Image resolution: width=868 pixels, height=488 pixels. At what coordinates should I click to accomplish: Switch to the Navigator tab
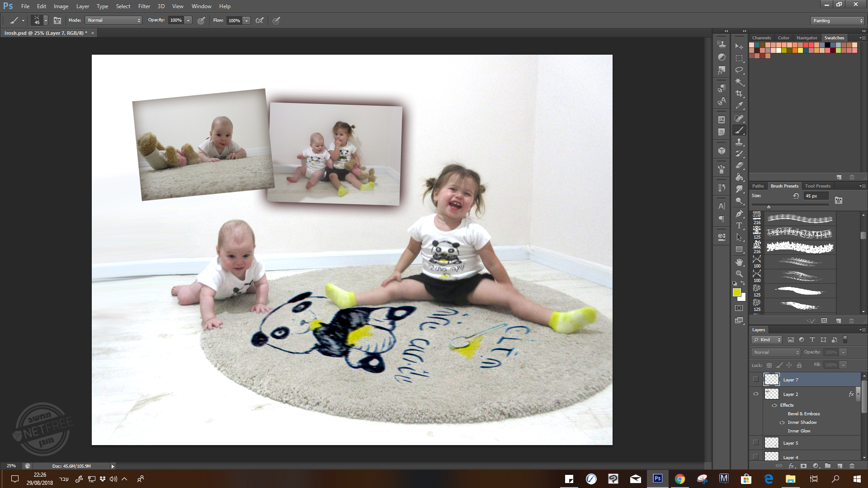(807, 38)
